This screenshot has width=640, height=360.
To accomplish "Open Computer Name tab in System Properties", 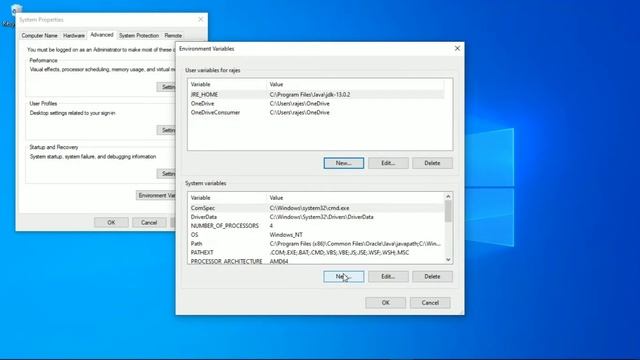I will click(x=39, y=36).
